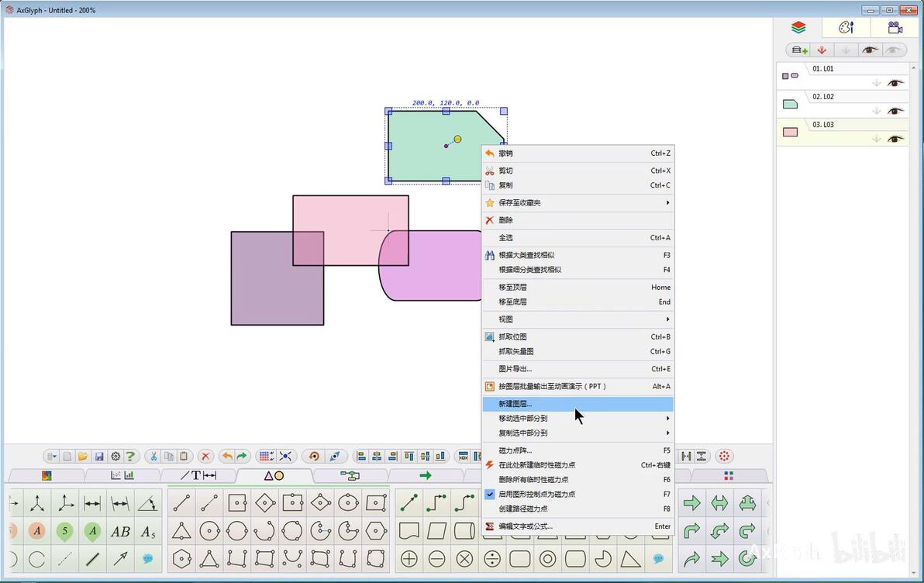Select layer name 03. L03
The width and height of the screenshot is (924, 583).
(822, 124)
